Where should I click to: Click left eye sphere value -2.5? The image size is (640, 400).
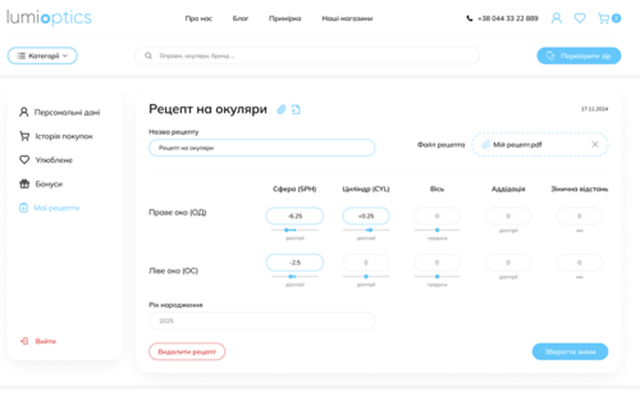295,262
